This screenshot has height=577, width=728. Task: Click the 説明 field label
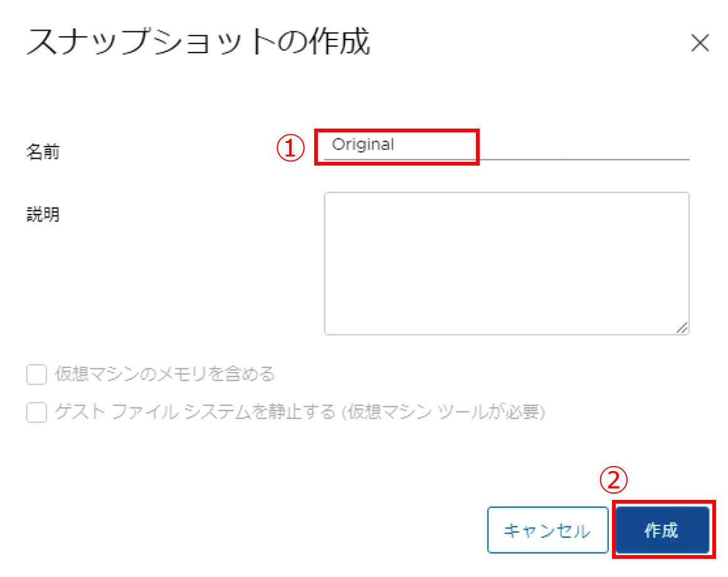click(x=43, y=214)
